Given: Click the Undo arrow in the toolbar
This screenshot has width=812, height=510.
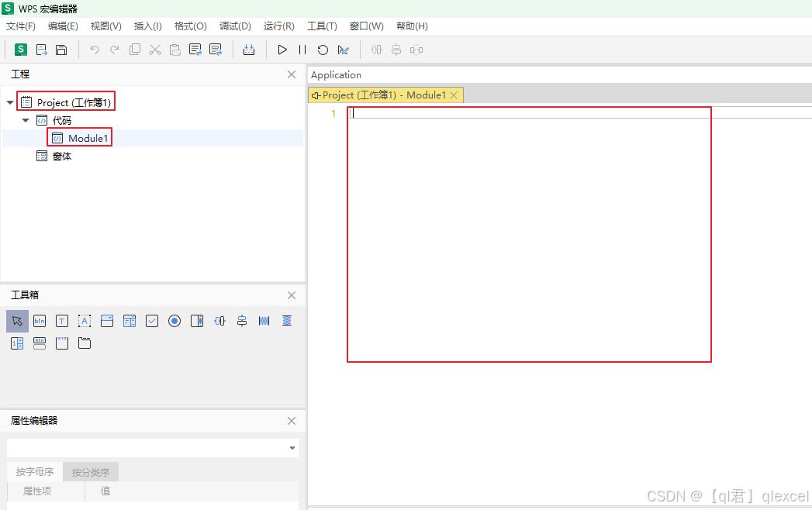Looking at the screenshot, I should pyautogui.click(x=95, y=50).
